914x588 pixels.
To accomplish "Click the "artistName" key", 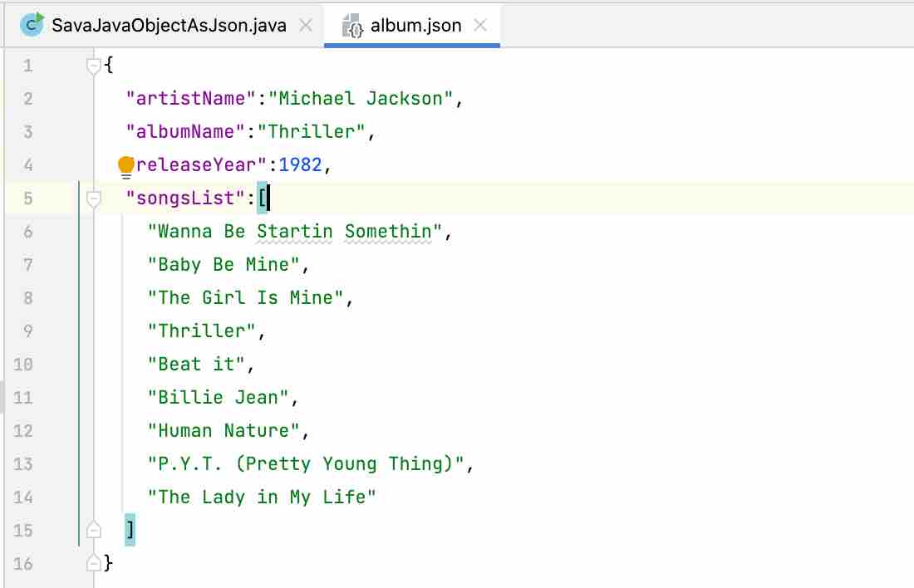I will 190,99.
